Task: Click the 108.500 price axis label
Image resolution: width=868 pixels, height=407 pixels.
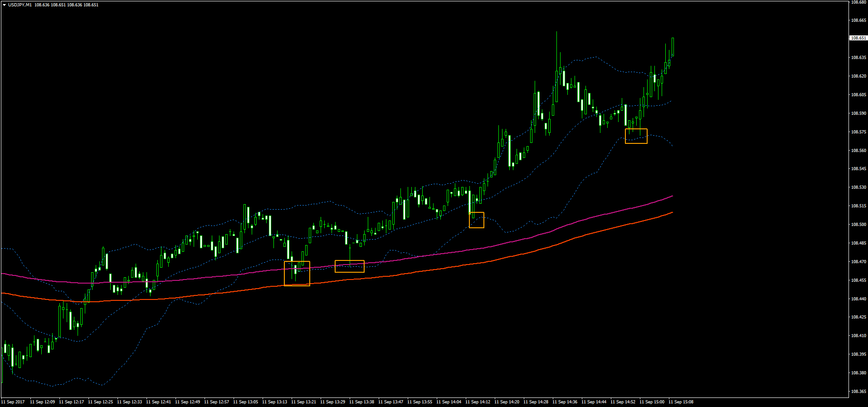Action: (859, 225)
